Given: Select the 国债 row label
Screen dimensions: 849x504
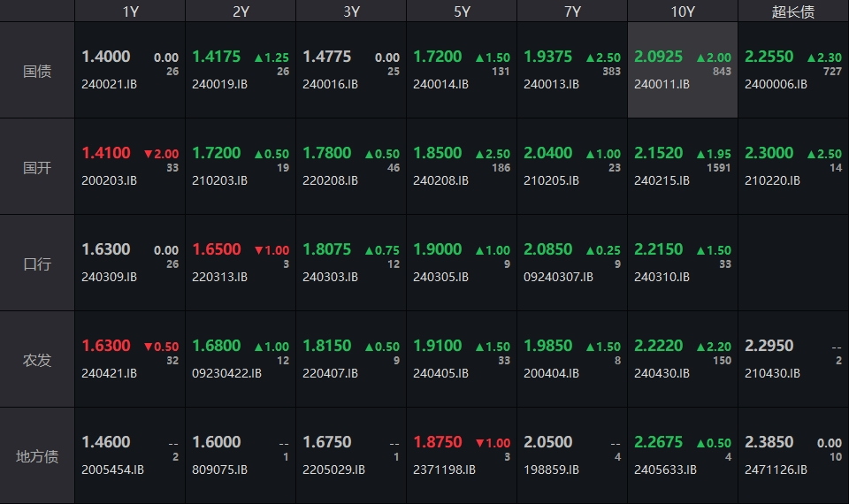Looking at the screenshot, I should coord(37,71).
